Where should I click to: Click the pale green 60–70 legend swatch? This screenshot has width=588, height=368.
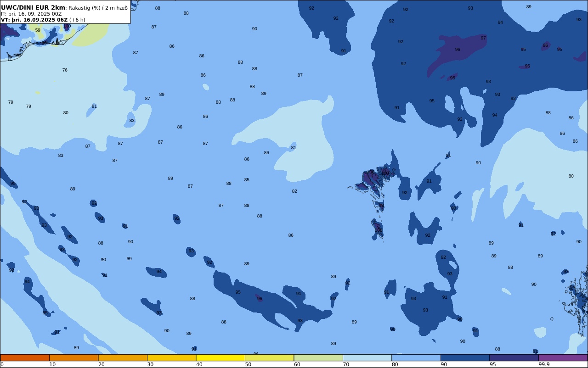click(x=318, y=357)
